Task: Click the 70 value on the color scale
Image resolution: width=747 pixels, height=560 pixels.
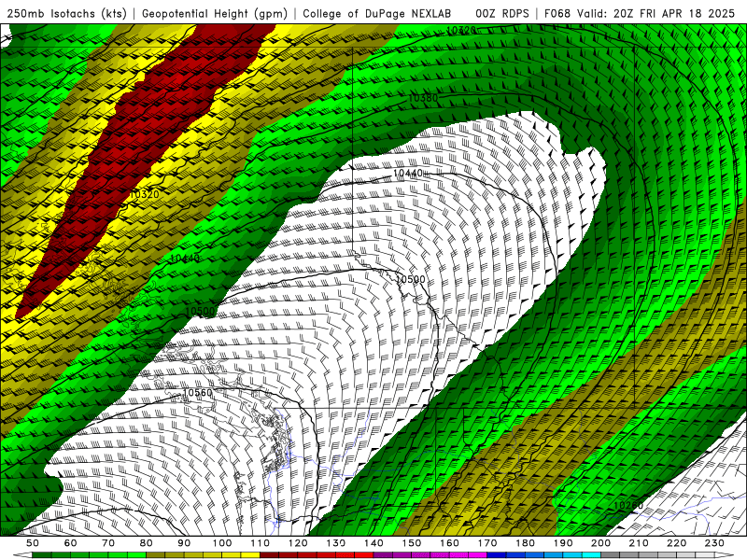Action: point(108,543)
